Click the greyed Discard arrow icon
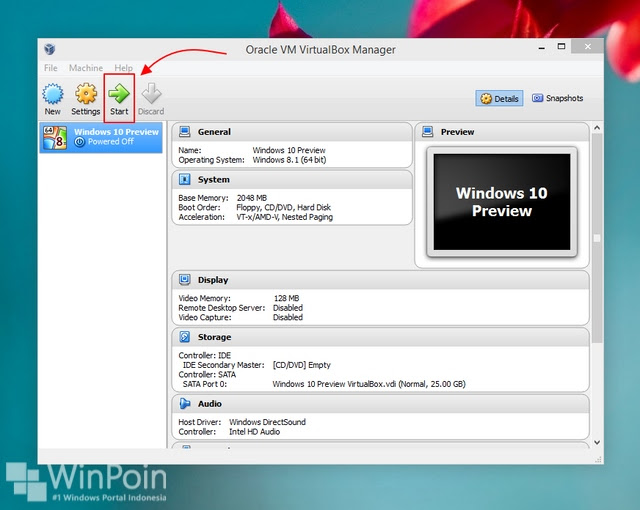The height and width of the screenshot is (510, 640). (151, 93)
